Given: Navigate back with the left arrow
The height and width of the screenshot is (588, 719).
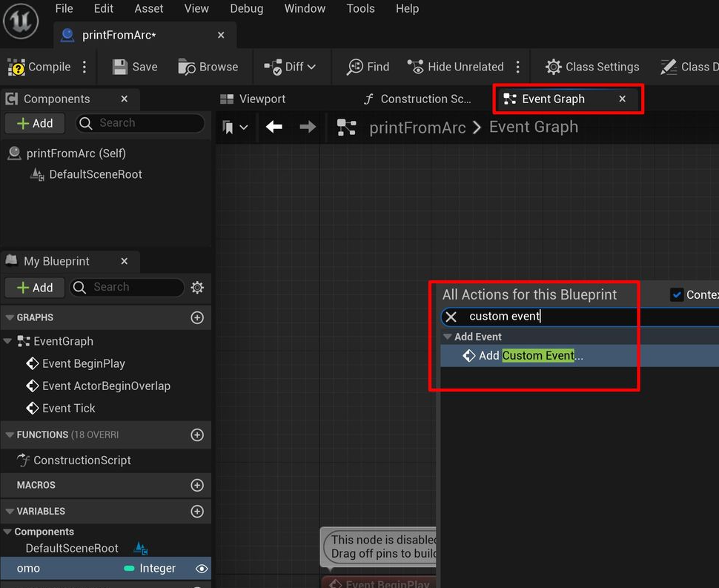Looking at the screenshot, I should (274, 128).
